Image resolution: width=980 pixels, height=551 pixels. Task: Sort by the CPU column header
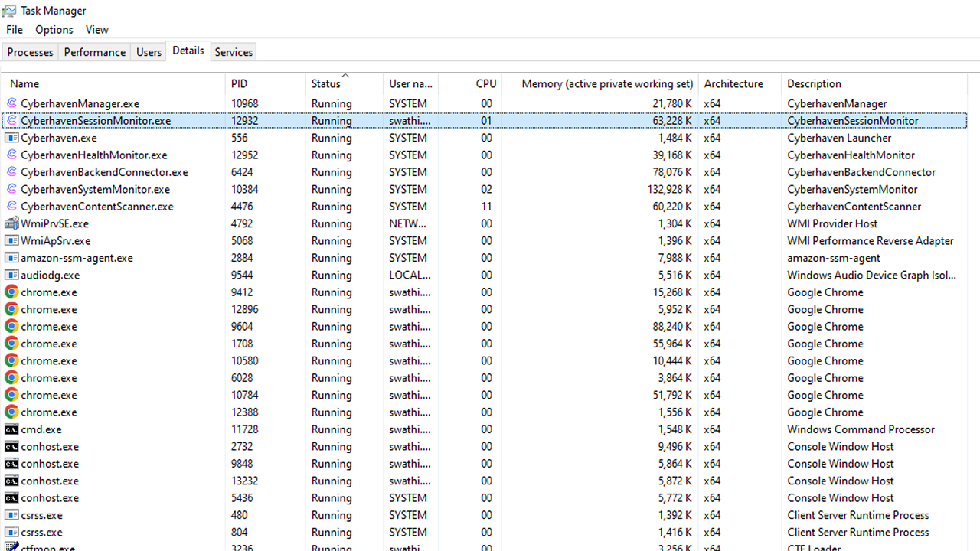pyautogui.click(x=485, y=84)
